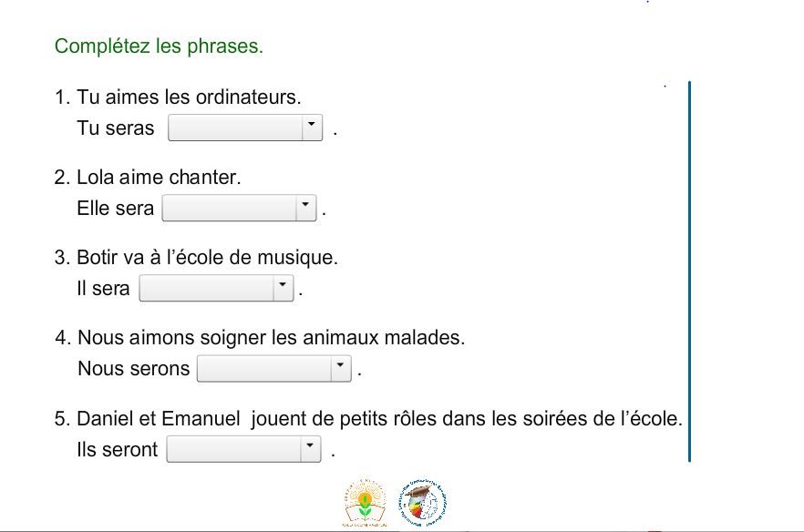Click the "Elle sera" label text
Image resolution: width=804 pixels, height=532 pixels.
(116, 209)
